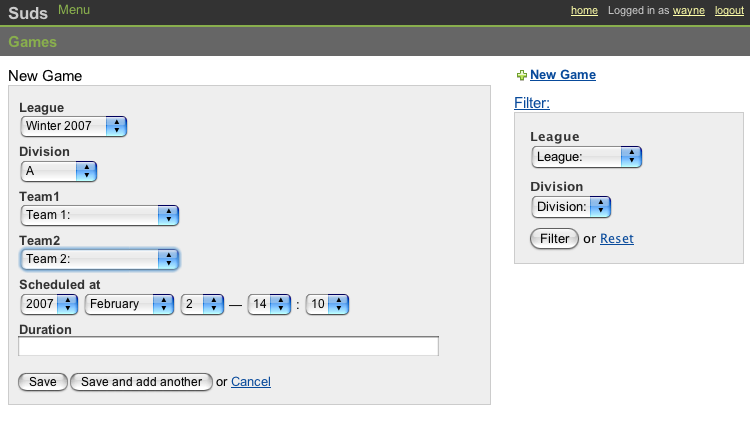Log out using the logout link

point(729,11)
